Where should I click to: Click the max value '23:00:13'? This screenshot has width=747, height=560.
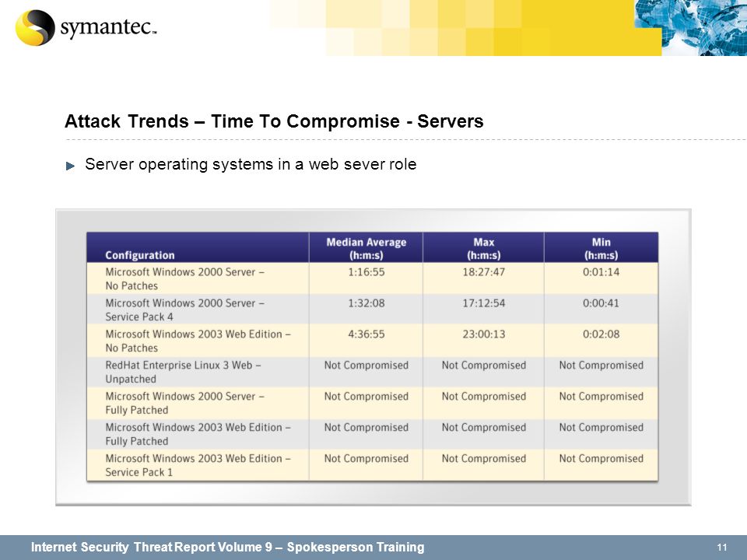tap(483, 334)
